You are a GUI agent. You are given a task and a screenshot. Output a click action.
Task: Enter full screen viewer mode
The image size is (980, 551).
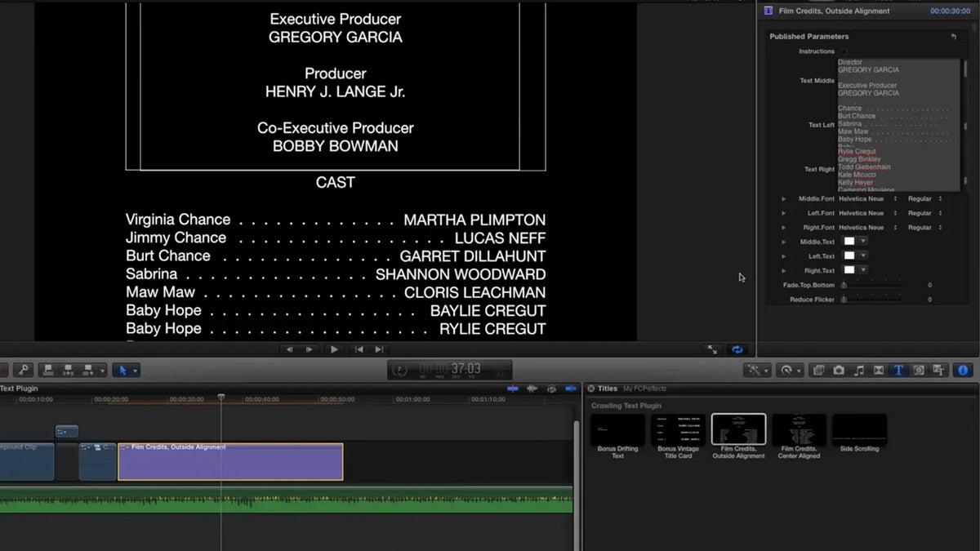click(x=712, y=349)
